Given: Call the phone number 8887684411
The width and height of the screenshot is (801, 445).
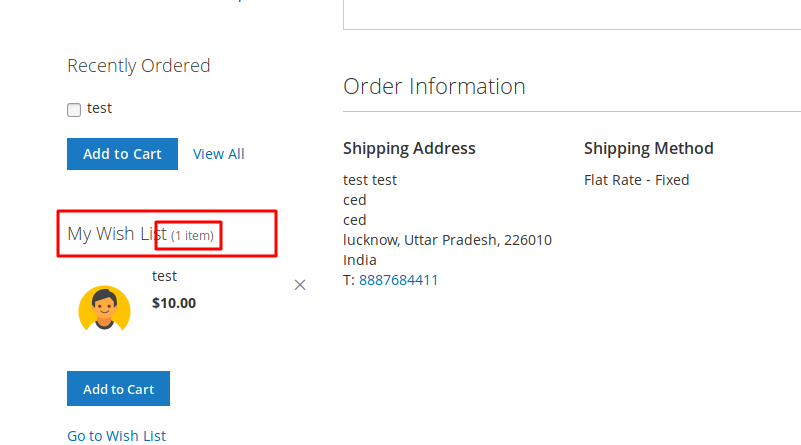Looking at the screenshot, I should tap(398, 280).
